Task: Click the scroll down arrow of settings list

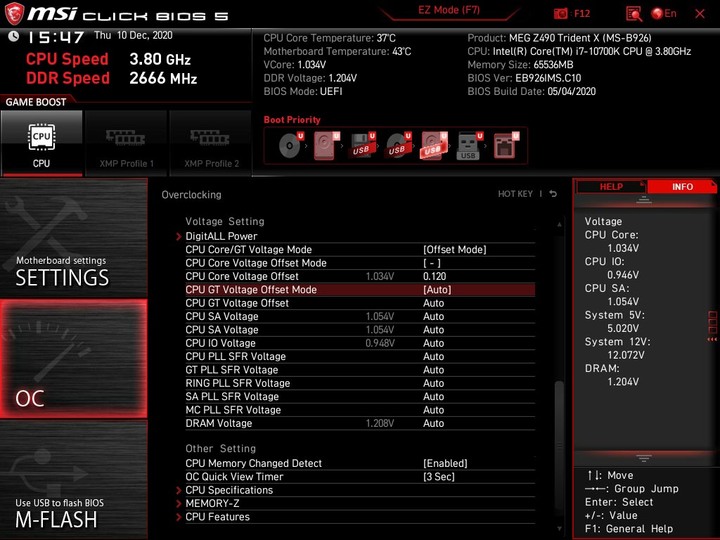Action: (x=559, y=529)
